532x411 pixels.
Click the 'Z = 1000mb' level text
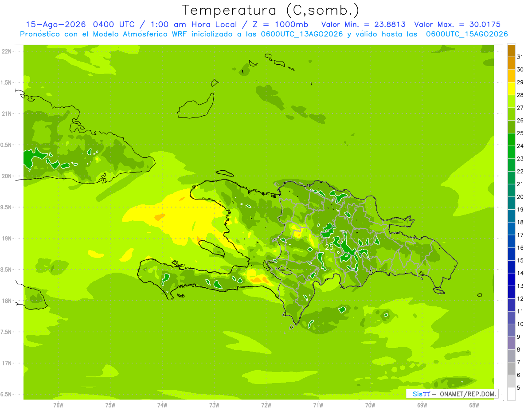coord(281,24)
